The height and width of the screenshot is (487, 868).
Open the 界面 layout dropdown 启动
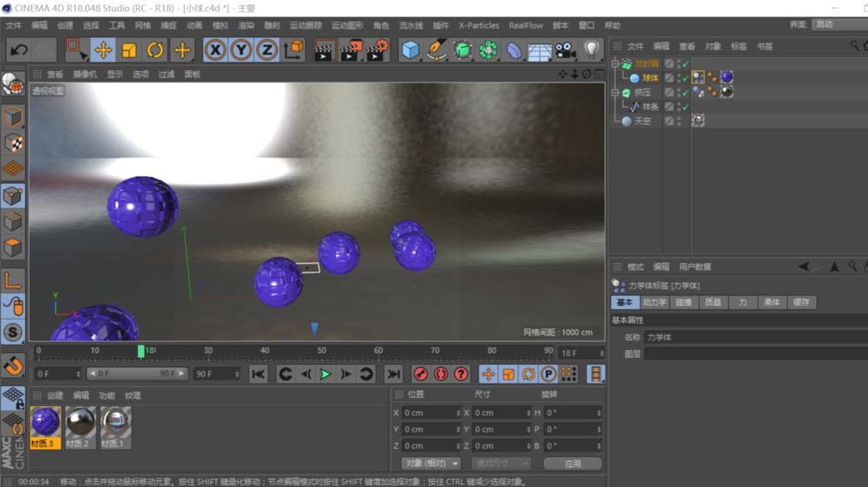(x=839, y=24)
